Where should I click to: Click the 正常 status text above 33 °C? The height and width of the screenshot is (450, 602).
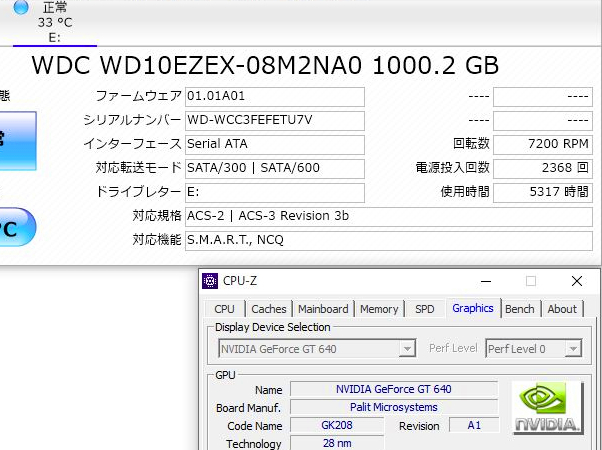tap(55, 7)
